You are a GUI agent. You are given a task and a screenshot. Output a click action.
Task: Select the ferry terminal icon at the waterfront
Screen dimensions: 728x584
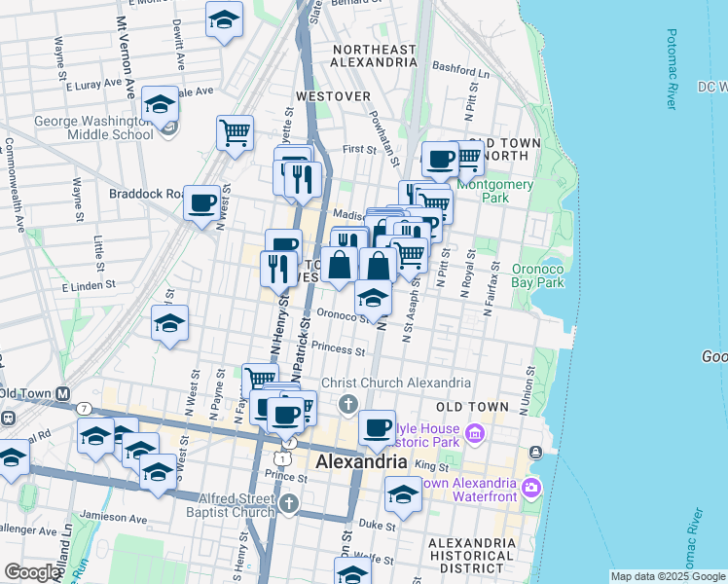[x=535, y=452]
